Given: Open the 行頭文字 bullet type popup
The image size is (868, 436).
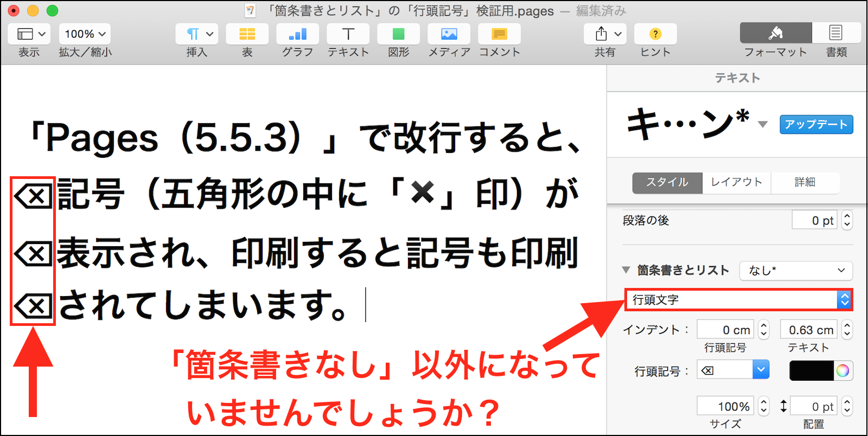Looking at the screenshot, I should pos(739,300).
